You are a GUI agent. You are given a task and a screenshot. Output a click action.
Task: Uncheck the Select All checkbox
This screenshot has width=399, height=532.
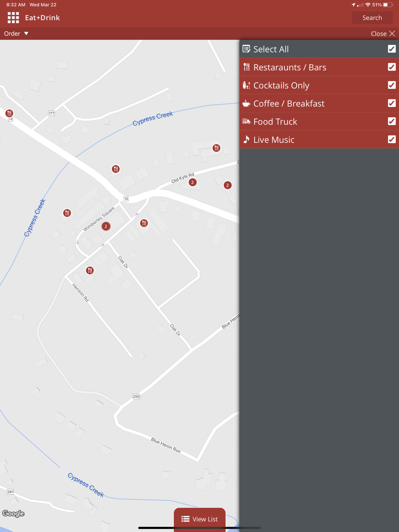(x=392, y=49)
